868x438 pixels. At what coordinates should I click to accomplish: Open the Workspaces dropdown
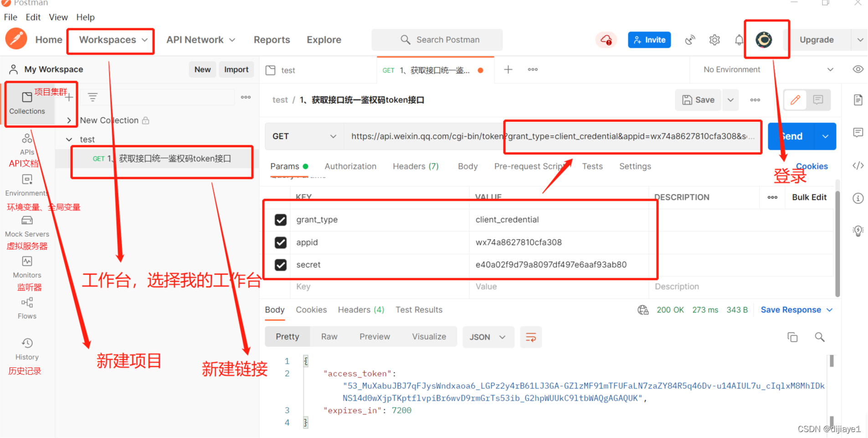click(113, 40)
